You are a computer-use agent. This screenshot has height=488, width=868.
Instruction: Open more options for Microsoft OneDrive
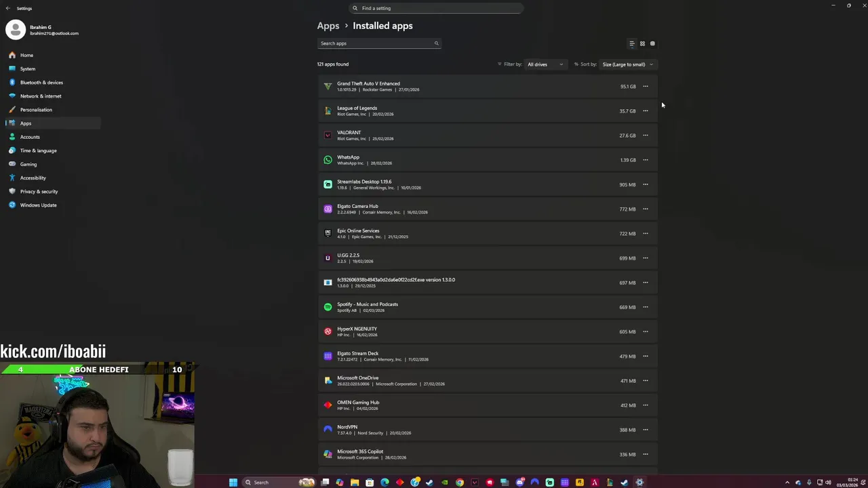point(646,380)
